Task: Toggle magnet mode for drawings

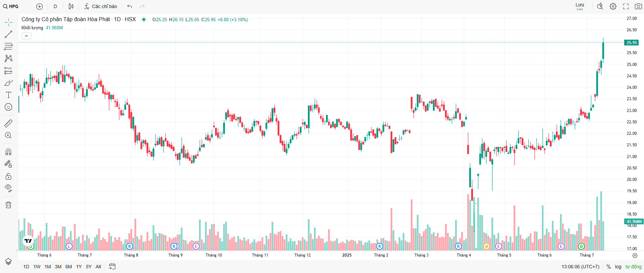Action: [x=8, y=152]
